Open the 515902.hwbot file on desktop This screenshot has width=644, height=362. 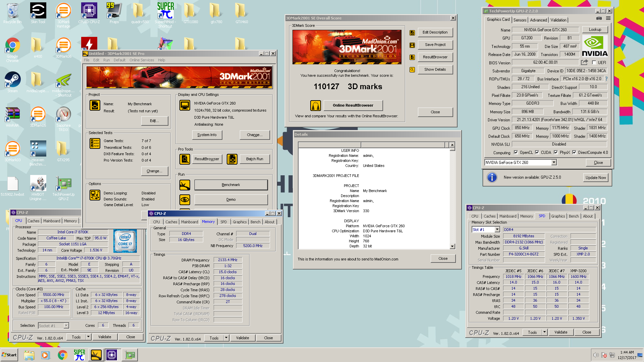12,186
